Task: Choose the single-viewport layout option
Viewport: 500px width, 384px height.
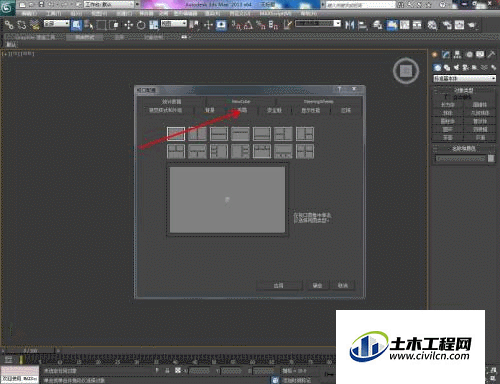Action: tap(176, 134)
